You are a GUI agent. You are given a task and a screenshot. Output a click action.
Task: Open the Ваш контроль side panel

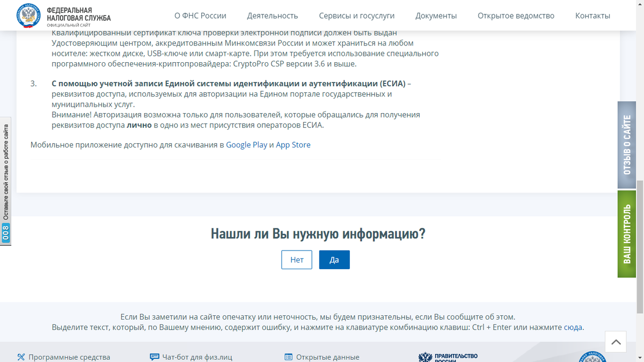point(626,236)
